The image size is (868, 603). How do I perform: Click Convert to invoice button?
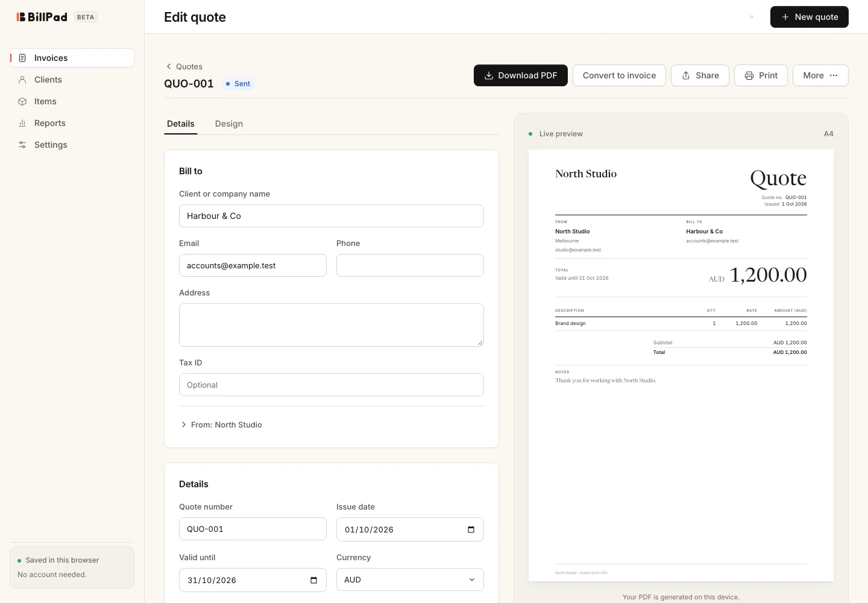pos(619,75)
